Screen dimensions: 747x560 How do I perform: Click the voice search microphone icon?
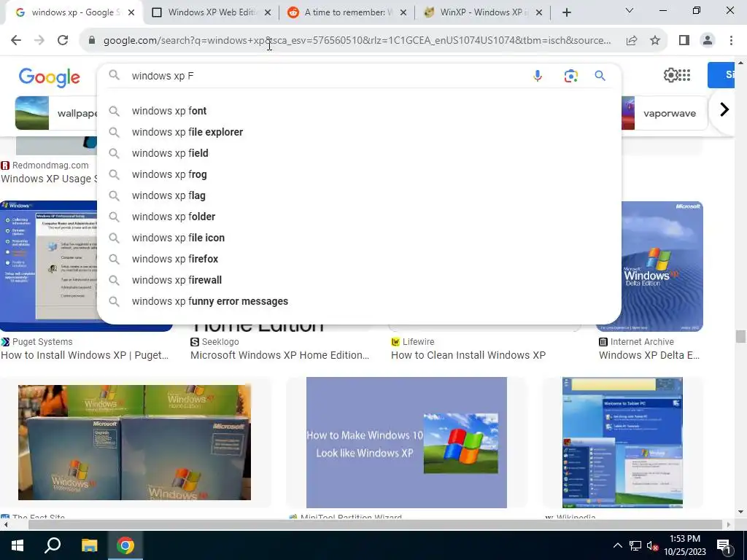pyautogui.click(x=538, y=76)
